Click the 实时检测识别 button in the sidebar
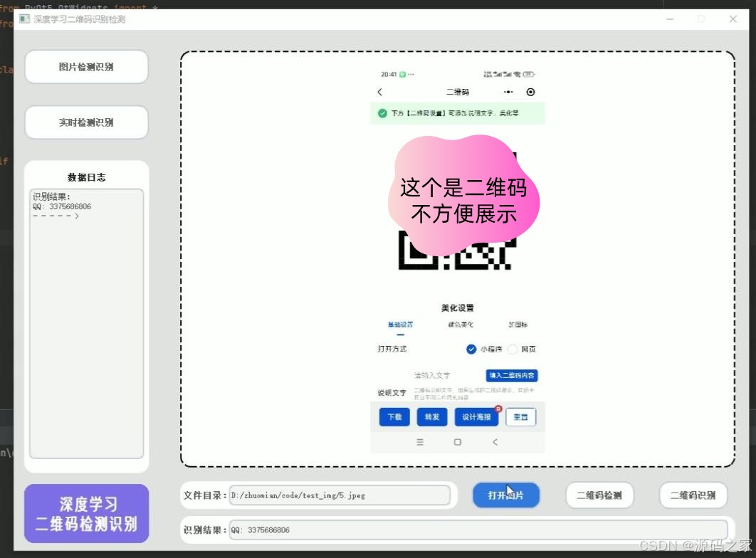This screenshot has width=756, height=558. click(86, 122)
